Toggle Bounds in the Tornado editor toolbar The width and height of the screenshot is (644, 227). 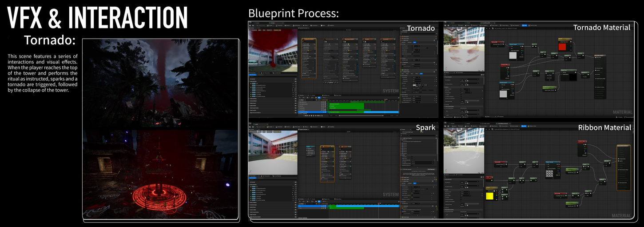click(287, 25)
